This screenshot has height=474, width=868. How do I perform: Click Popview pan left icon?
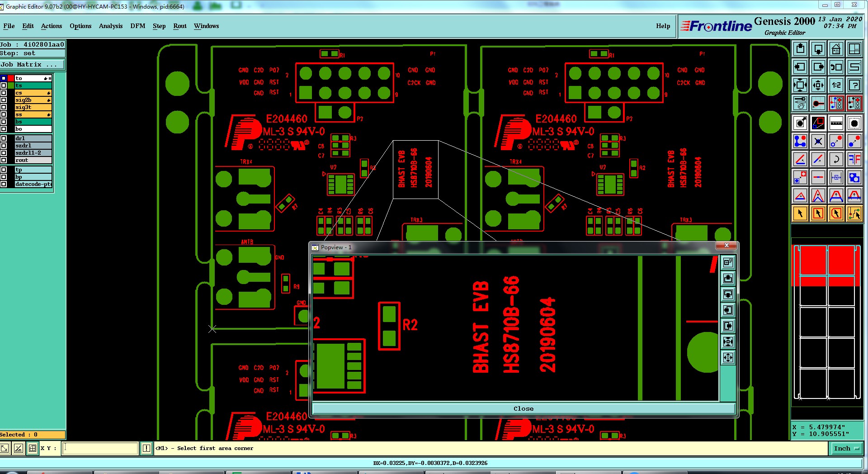[x=728, y=310]
